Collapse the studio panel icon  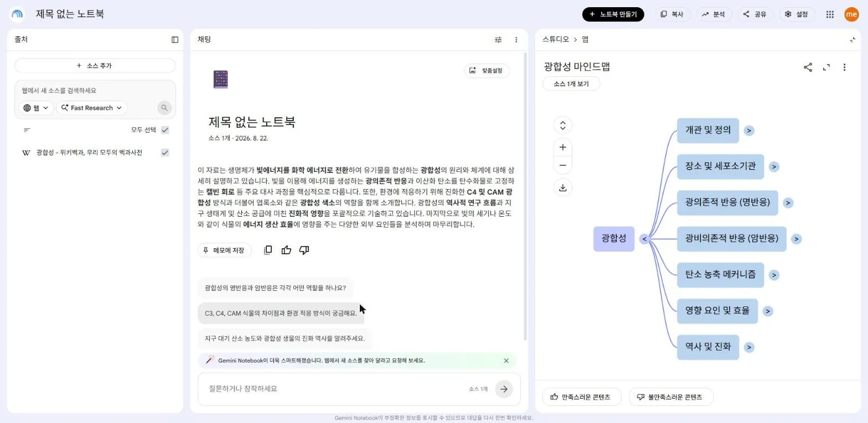coord(852,40)
